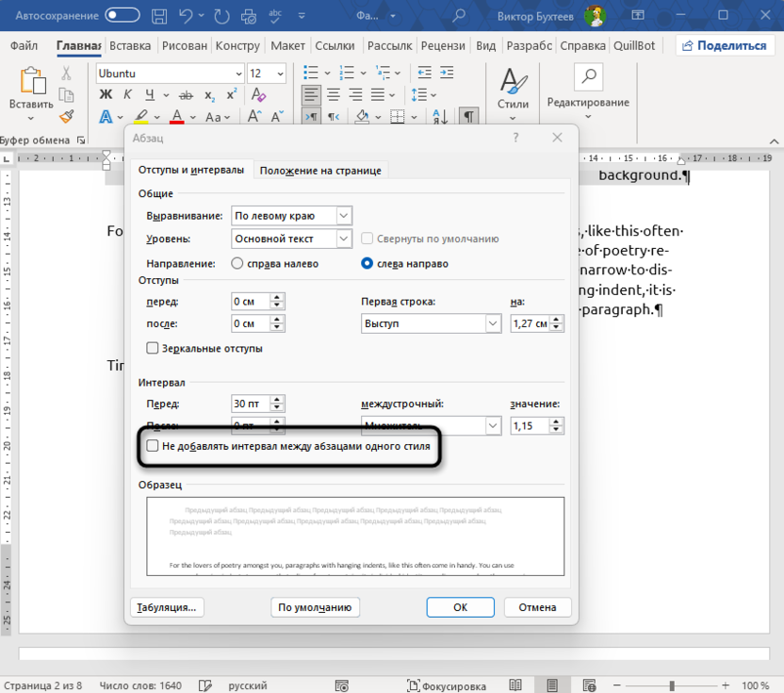Click the zoom slider in status bar
784x693 pixels.
coord(672,685)
